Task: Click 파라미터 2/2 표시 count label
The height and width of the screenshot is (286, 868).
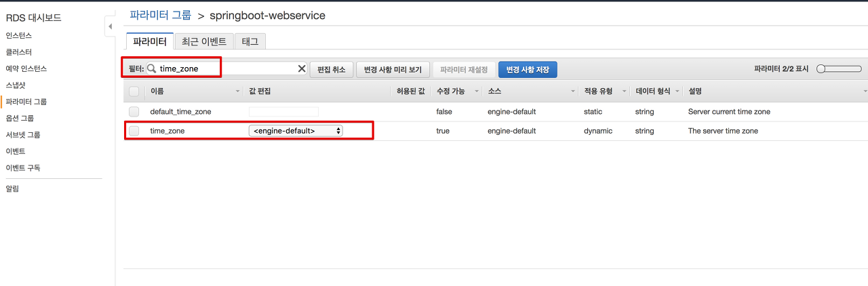Action: point(781,69)
